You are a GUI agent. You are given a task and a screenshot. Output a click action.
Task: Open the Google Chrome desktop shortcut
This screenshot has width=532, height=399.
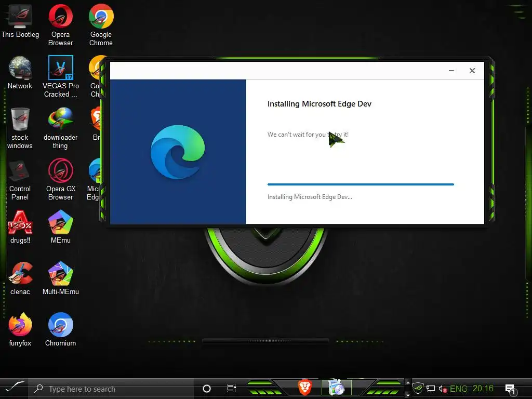point(101,25)
